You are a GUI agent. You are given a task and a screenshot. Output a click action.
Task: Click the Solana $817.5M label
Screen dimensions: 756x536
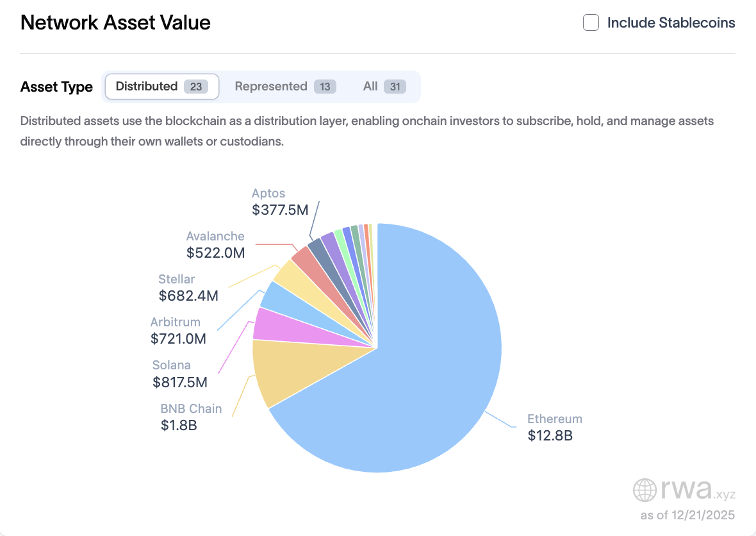pos(179,374)
